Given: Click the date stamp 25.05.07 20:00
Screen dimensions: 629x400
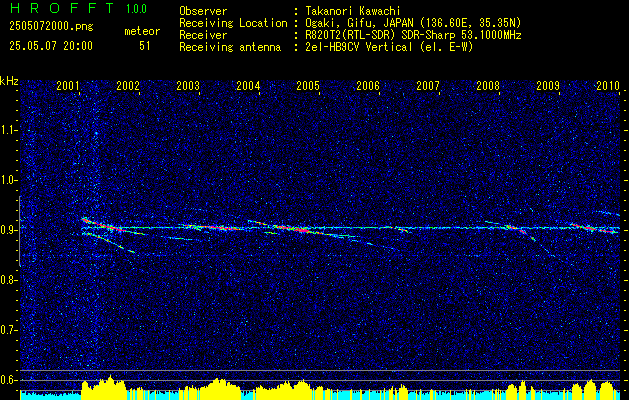Looking at the screenshot, I should click(x=51, y=46).
